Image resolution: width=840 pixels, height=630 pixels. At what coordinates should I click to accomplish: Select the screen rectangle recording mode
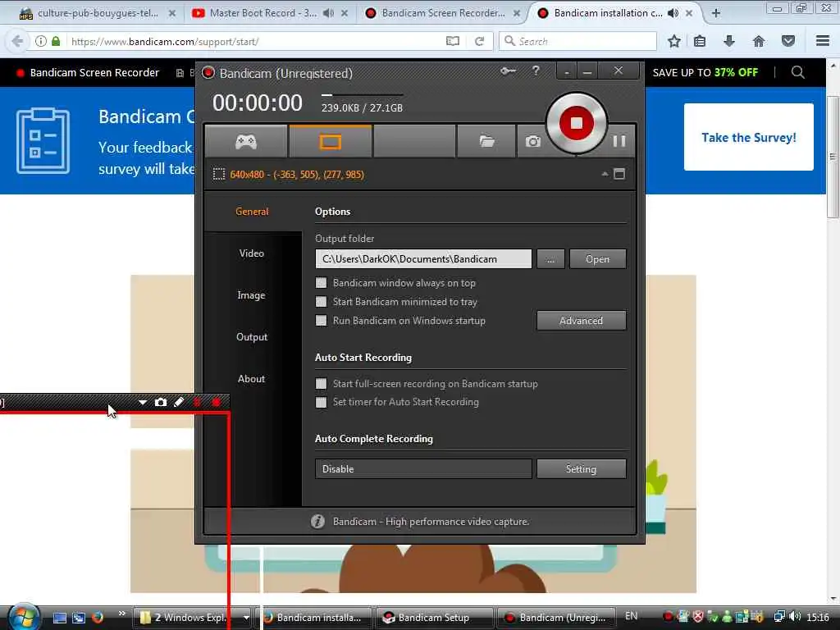pyautogui.click(x=330, y=141)
